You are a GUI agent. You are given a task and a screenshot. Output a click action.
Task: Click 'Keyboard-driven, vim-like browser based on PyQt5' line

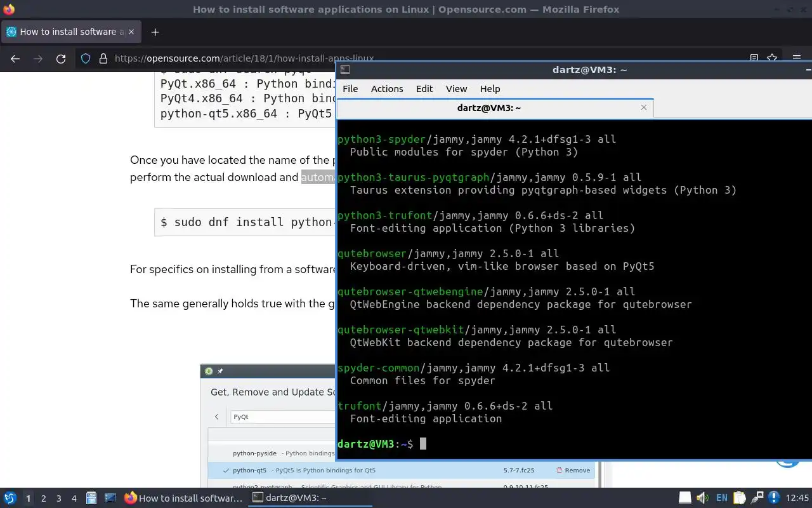[x=502, y=266]
